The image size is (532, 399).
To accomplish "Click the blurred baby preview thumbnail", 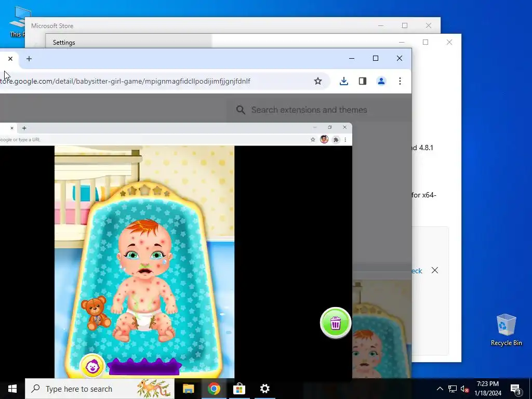I will [x=382, y=329].
